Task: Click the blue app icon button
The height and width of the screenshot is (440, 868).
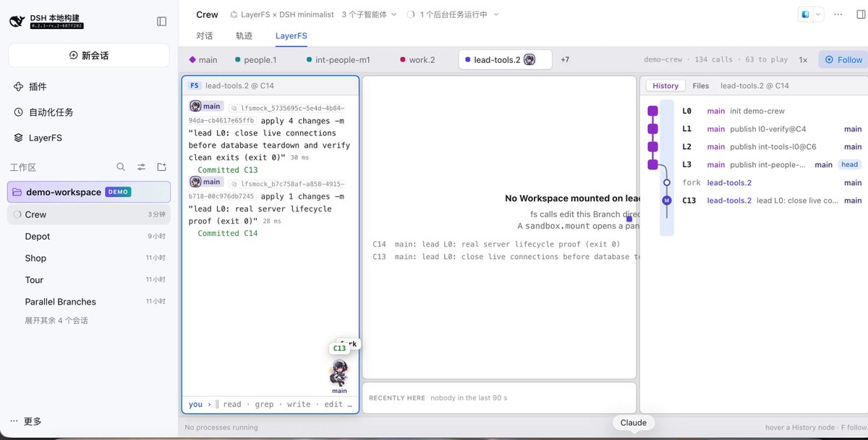Action: tap(806, 14)
